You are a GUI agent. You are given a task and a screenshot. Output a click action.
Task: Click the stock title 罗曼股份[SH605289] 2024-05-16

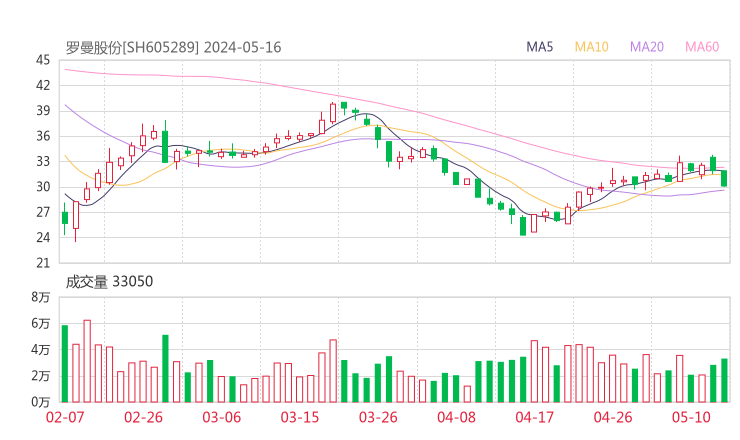[173, 48]
